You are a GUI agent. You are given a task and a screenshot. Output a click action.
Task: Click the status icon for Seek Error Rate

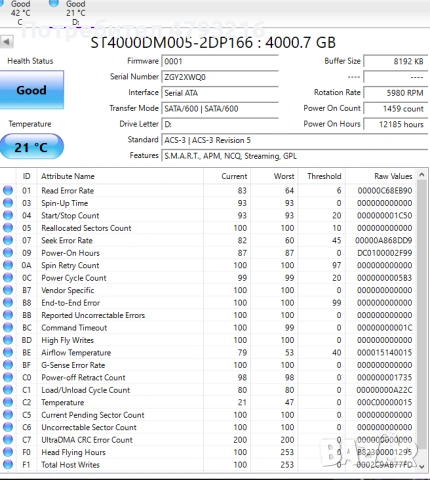click(8, 240)
